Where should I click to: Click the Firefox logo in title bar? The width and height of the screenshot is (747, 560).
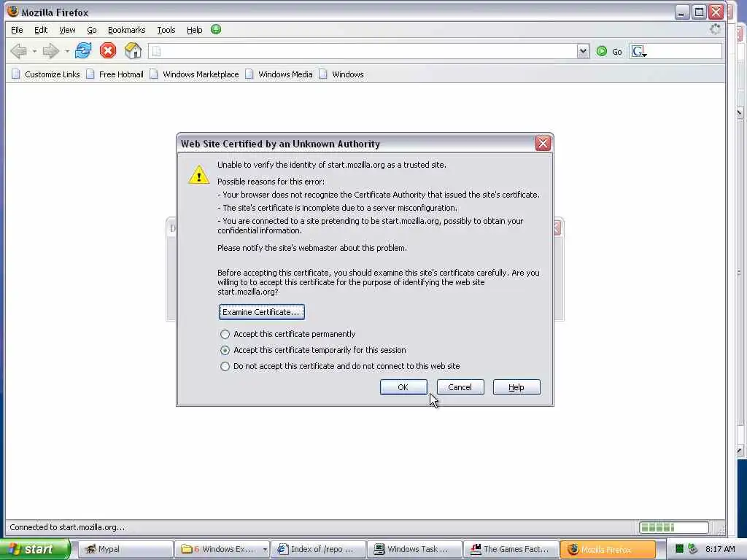pos(13,12)
